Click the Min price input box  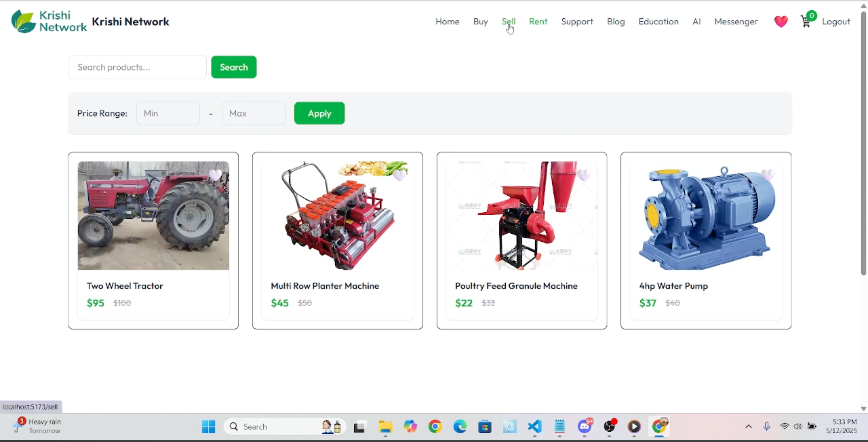point(168,113)
